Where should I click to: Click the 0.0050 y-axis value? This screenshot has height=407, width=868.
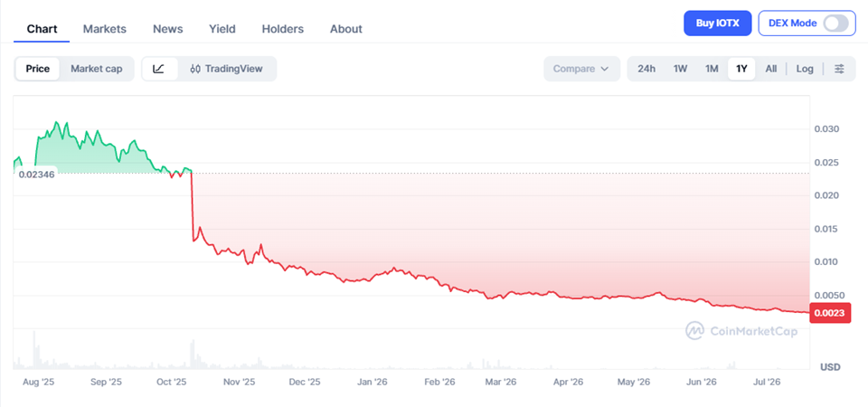829,295
